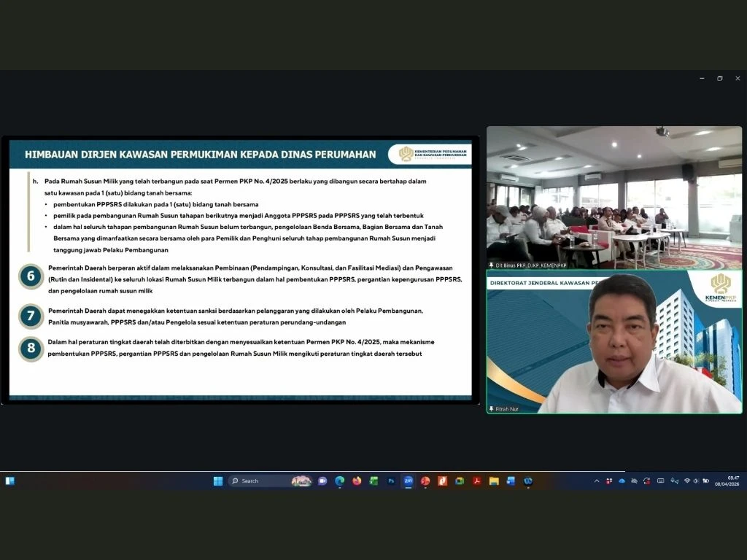Open Photoshop from the taskbar
This screenshot has height=560, width=747.
[391, 481]
